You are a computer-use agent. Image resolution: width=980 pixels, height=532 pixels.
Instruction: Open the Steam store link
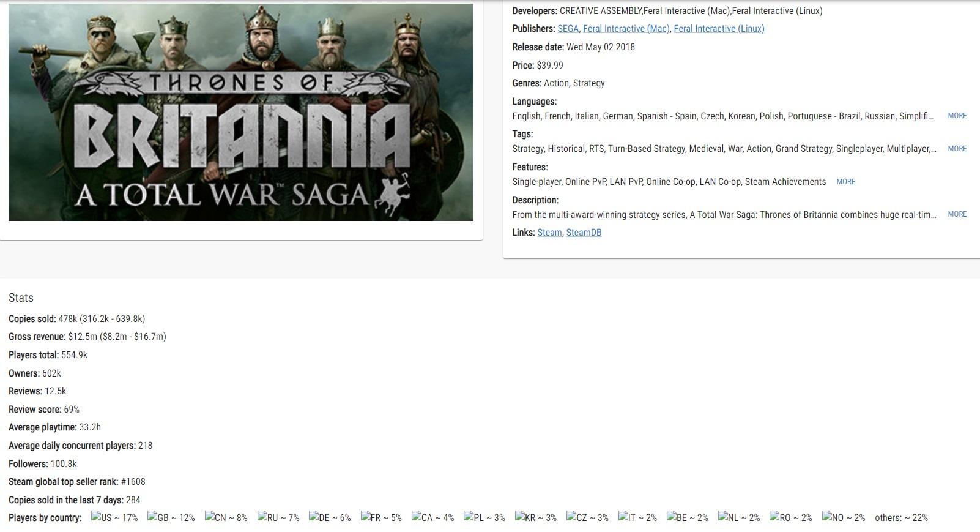(549, 233)
